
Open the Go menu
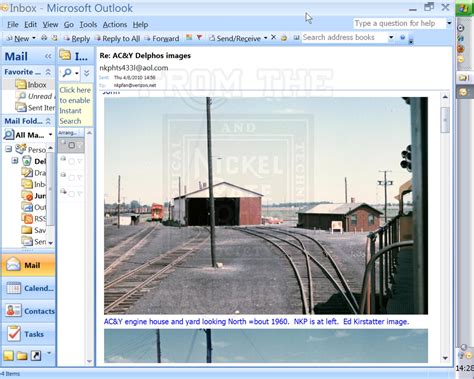tap(69, 24)
